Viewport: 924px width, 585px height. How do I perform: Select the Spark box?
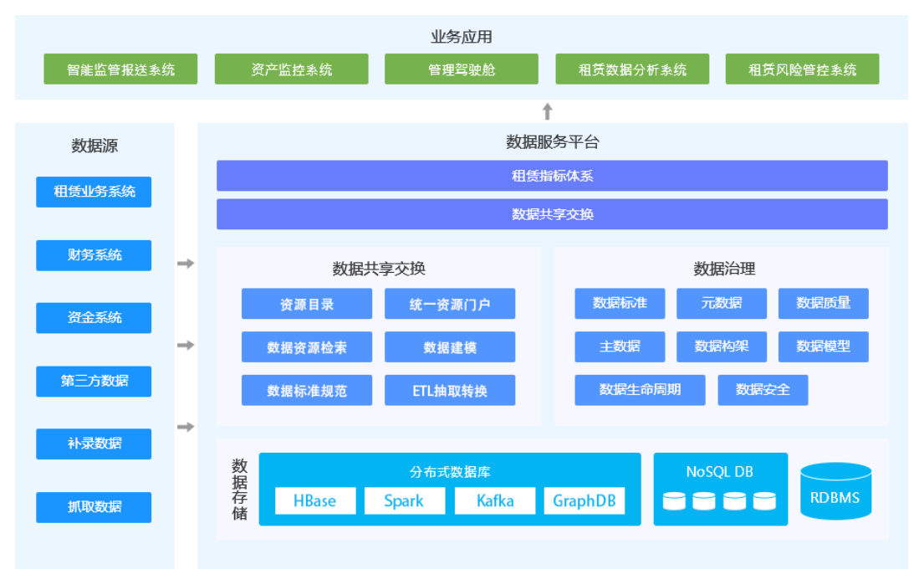(x=404, y=501)
